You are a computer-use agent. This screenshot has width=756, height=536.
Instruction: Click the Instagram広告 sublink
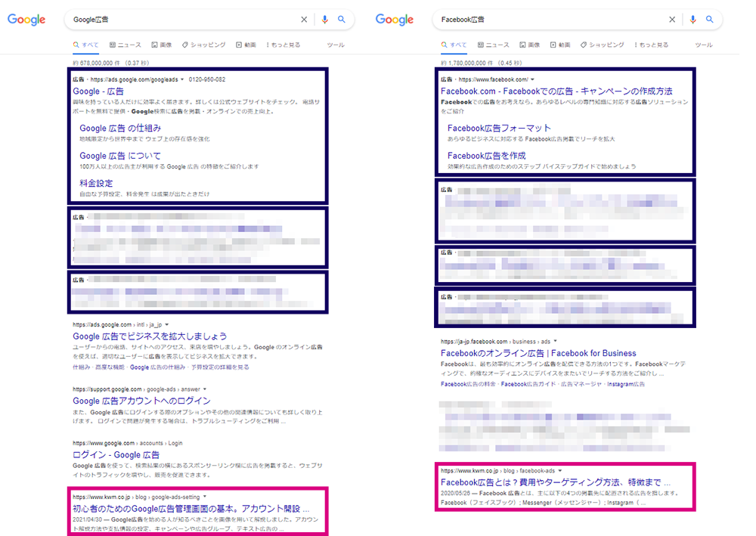click(626, 384)
